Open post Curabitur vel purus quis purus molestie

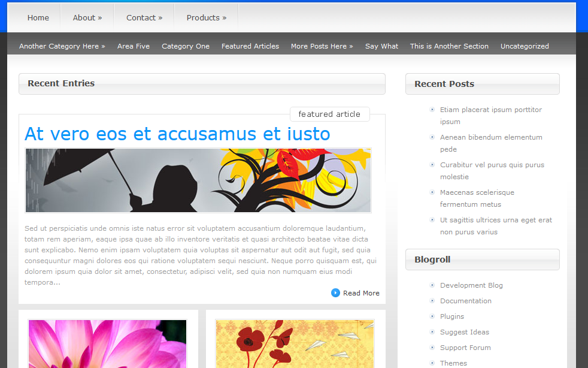pyautogui.click(x=492, y=170)
